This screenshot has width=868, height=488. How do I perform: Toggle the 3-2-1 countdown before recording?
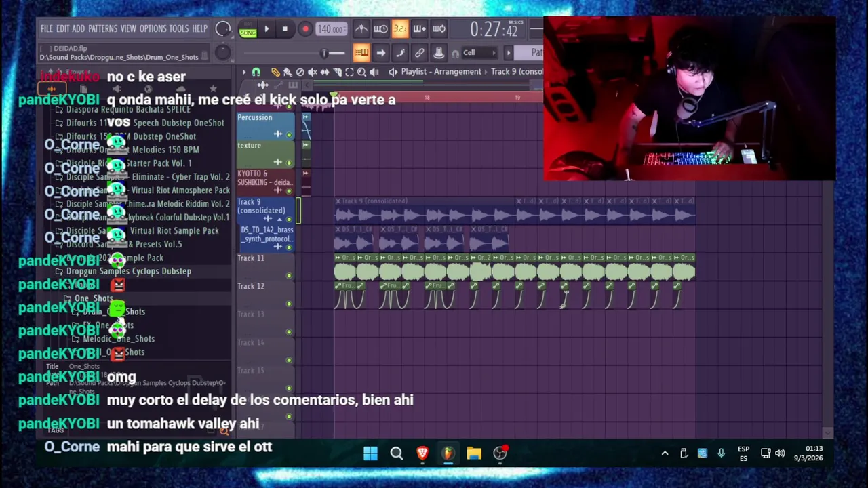[x=399, y=28]
